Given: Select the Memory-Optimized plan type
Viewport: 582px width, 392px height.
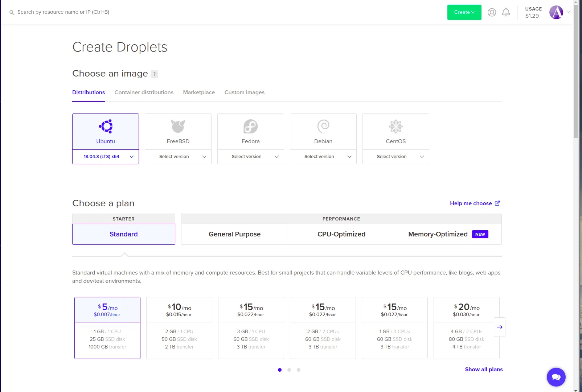Looking at the screenshot, I should [x=448, y=234].
